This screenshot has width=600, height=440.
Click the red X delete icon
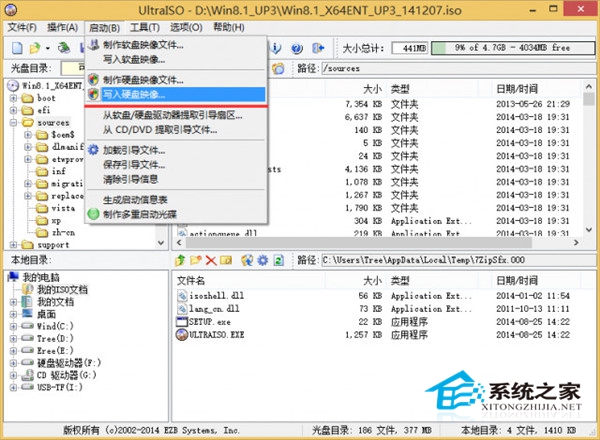tap(211, 260)
